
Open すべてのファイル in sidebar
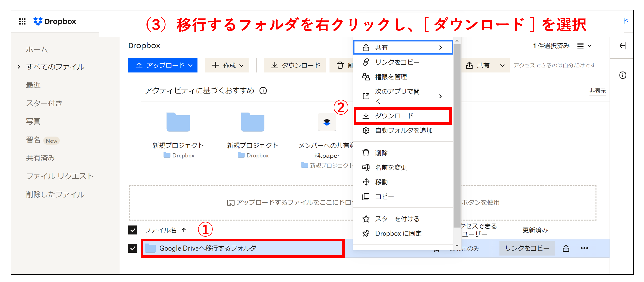[x=55, y=67]
